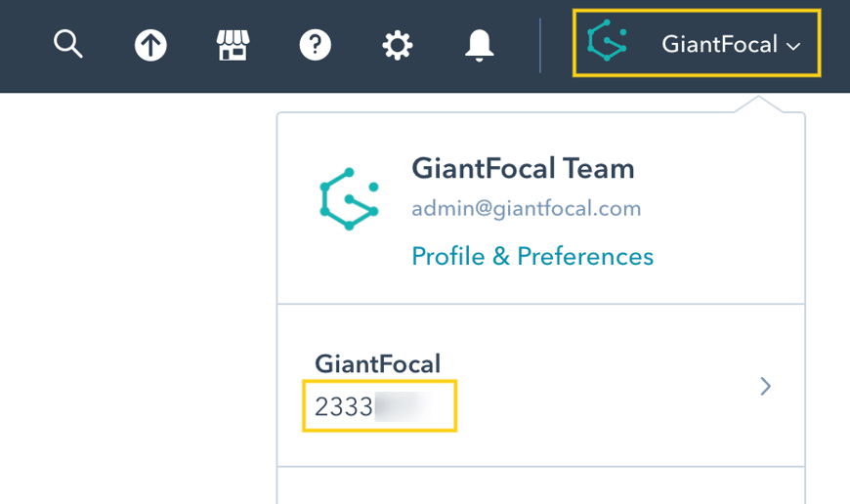Click the upgrade arrow icon

click(x=150, y=45)
